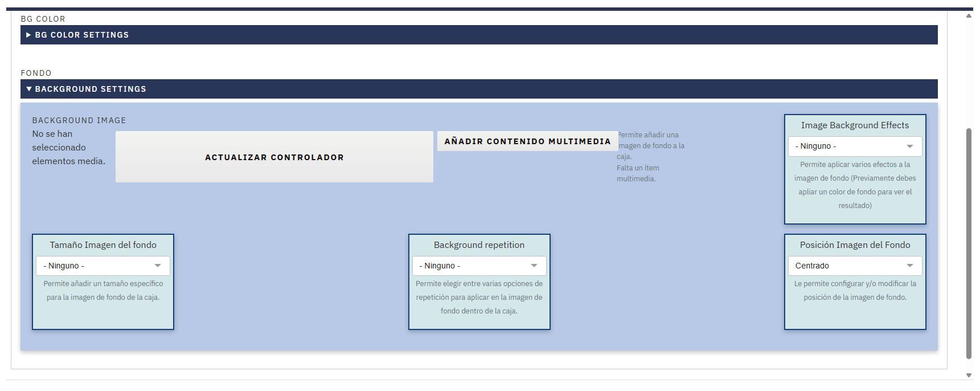
Task: Click the 'BG COLOR' label text
Action: point(43,19)
